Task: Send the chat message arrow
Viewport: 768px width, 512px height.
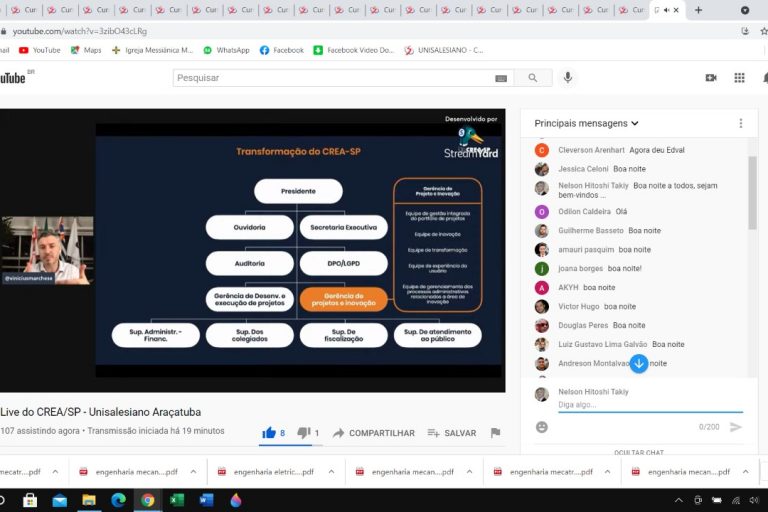Action: [736, 427]
